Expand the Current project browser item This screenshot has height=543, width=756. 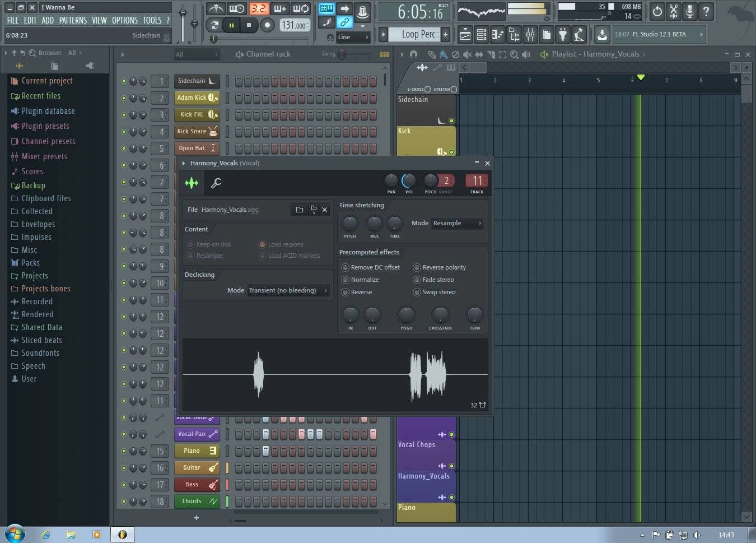(42, 81)
